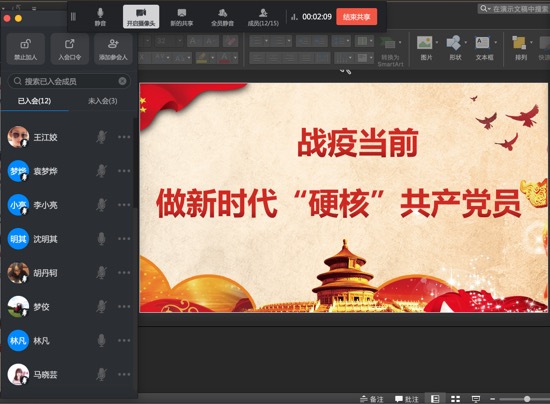The height and width of the screenshot is (404, 550).
Task: Toggle microphone for 马晓芸
Action: 101,375
